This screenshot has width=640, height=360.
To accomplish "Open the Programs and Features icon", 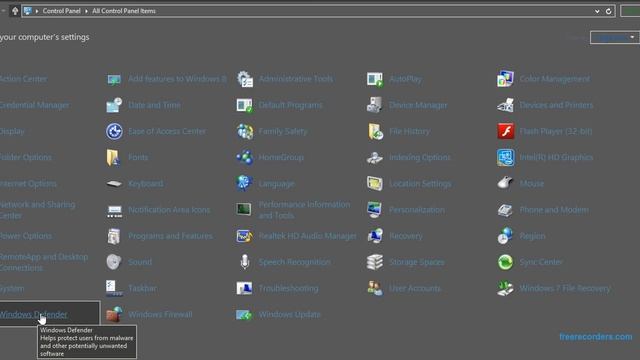I will [113, 236].
